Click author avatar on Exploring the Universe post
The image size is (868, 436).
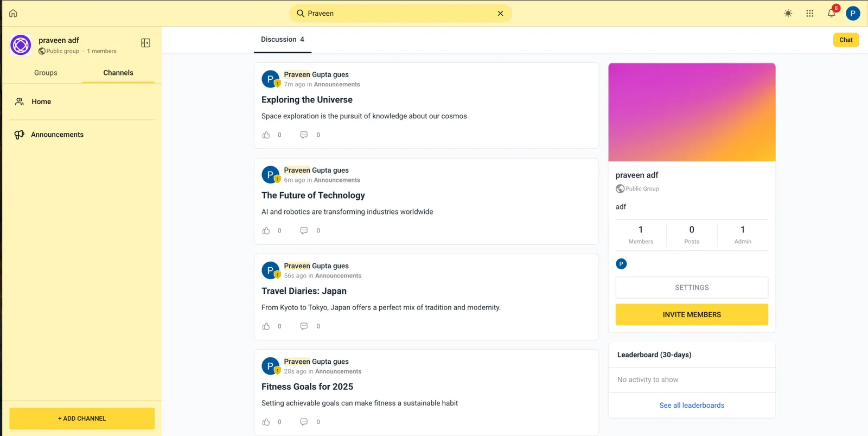pos(270,79)
